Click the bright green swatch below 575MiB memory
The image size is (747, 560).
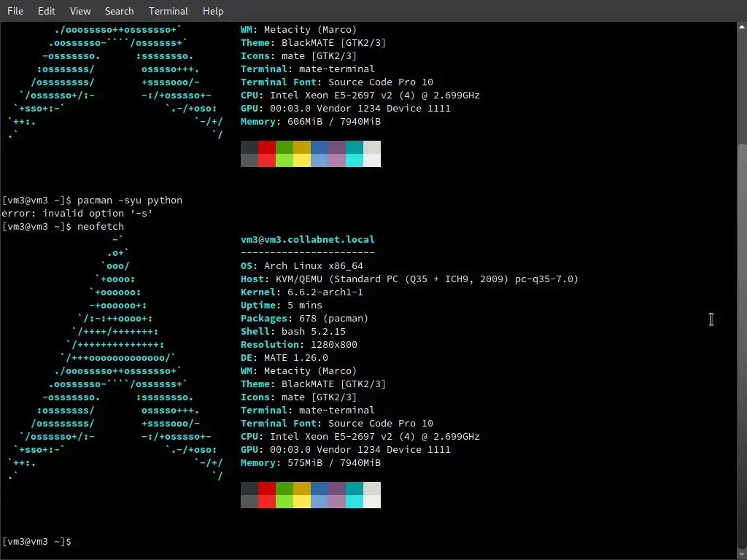pyautogui.click(x=285, y=502)
